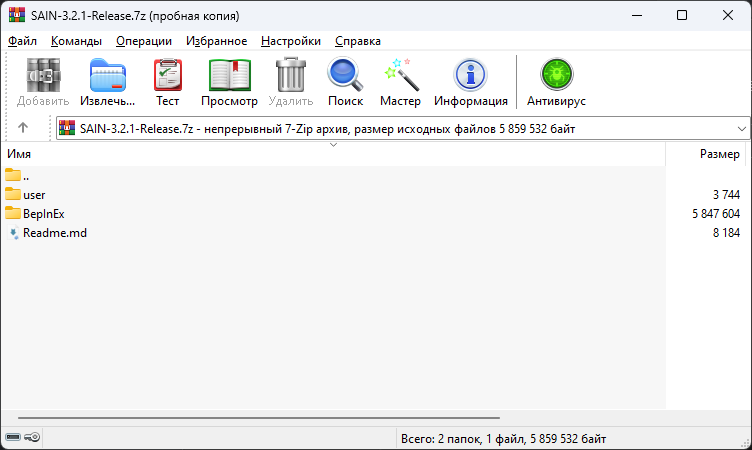Select the BepInEx folder name

44,214
